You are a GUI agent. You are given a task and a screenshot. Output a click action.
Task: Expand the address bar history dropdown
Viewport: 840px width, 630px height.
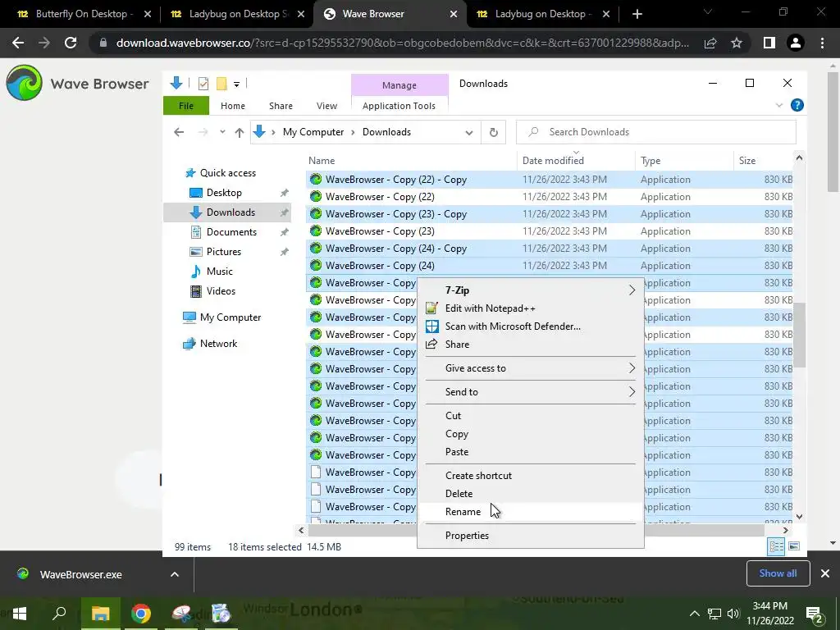(468, 132)
